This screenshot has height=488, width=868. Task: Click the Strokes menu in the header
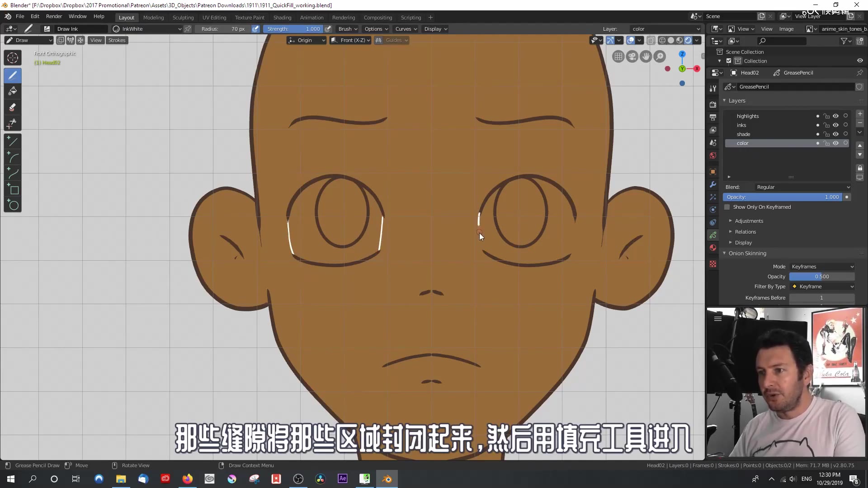(x=117, y=40)
